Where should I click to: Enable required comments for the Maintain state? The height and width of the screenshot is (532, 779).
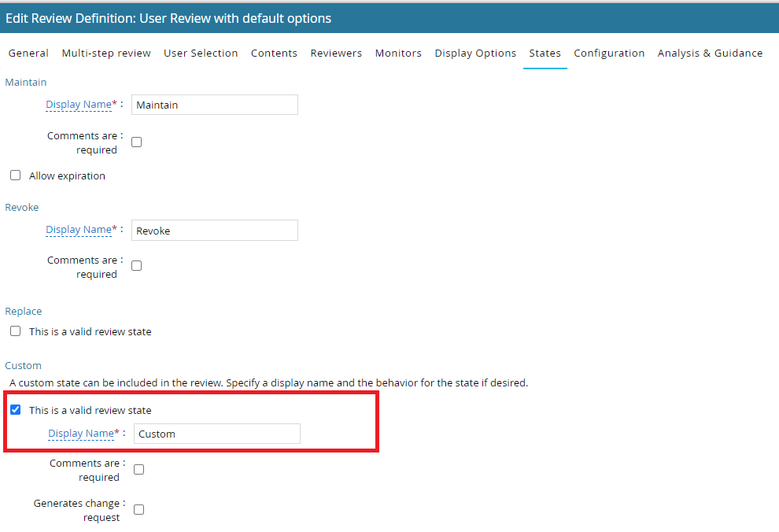click(137, 142)
